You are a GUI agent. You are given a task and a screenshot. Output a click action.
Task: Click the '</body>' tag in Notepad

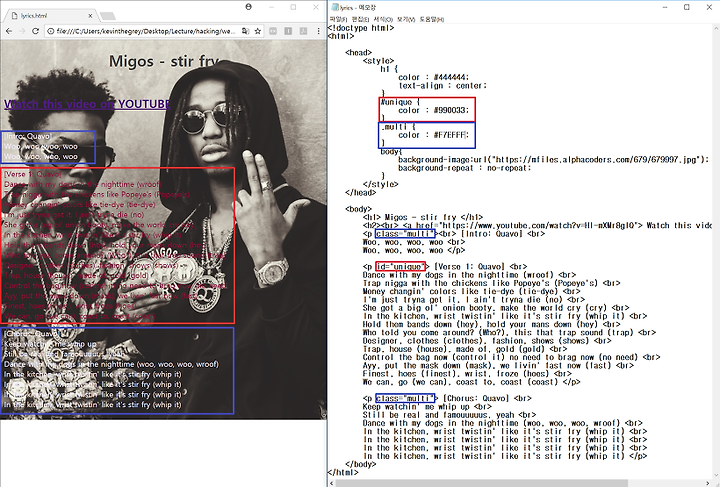(360, 465)
